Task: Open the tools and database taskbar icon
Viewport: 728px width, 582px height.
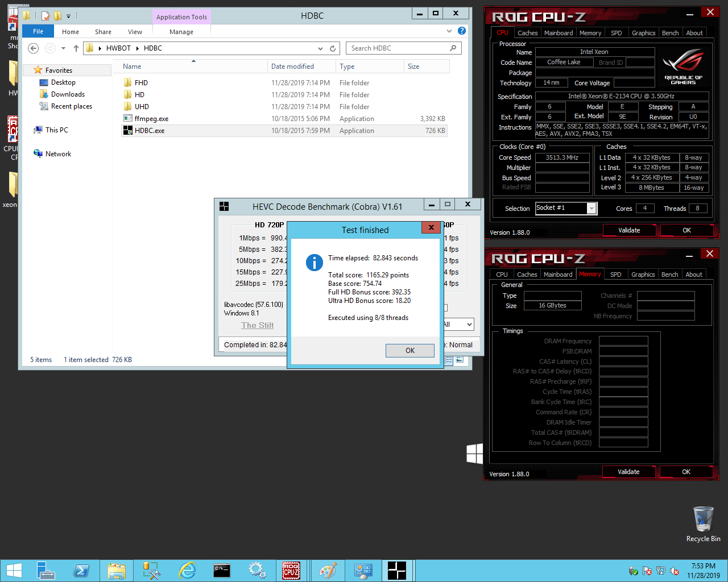Action: click(x=152, y=571)
